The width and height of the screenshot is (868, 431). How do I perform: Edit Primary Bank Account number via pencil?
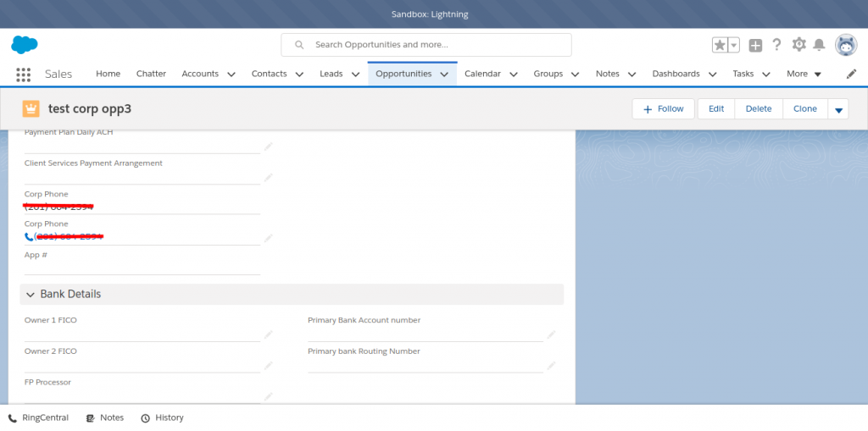pyautogui.click(x=551, y=334)
